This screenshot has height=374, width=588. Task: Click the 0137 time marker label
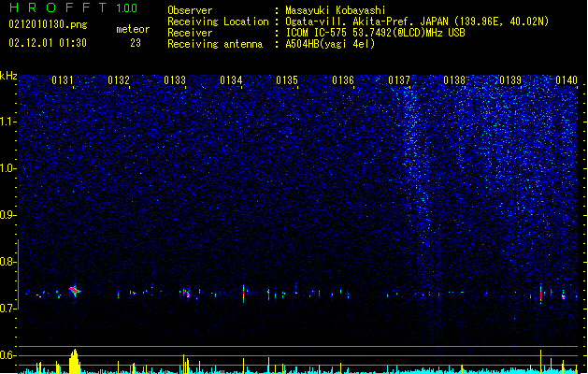399,80
